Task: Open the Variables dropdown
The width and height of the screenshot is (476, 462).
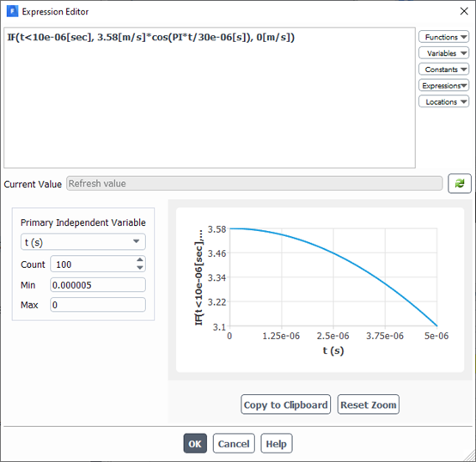Action: (x=444, y=53)
